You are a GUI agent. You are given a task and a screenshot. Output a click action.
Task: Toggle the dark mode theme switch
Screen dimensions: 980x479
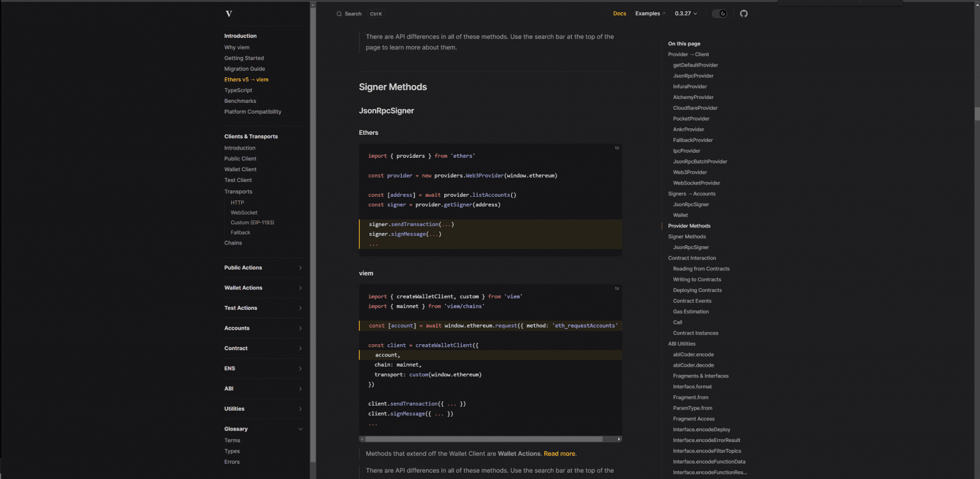coord(720,13)
